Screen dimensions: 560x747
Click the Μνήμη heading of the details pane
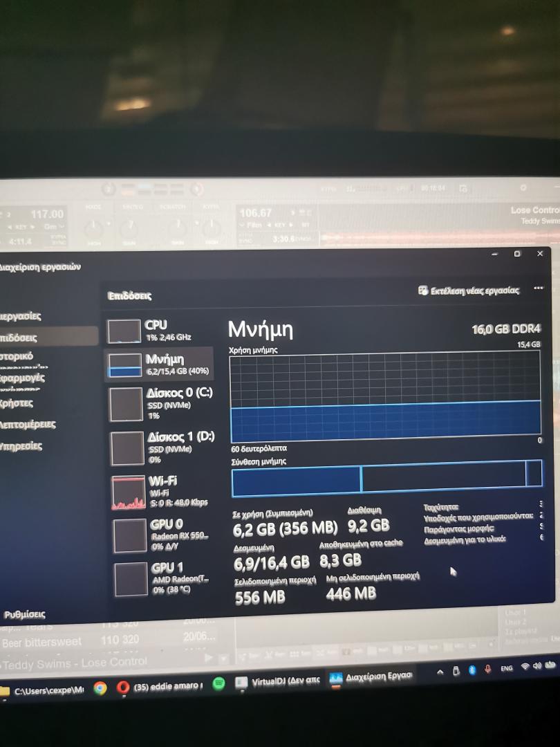pyautogui.click(x=261, y=330)
